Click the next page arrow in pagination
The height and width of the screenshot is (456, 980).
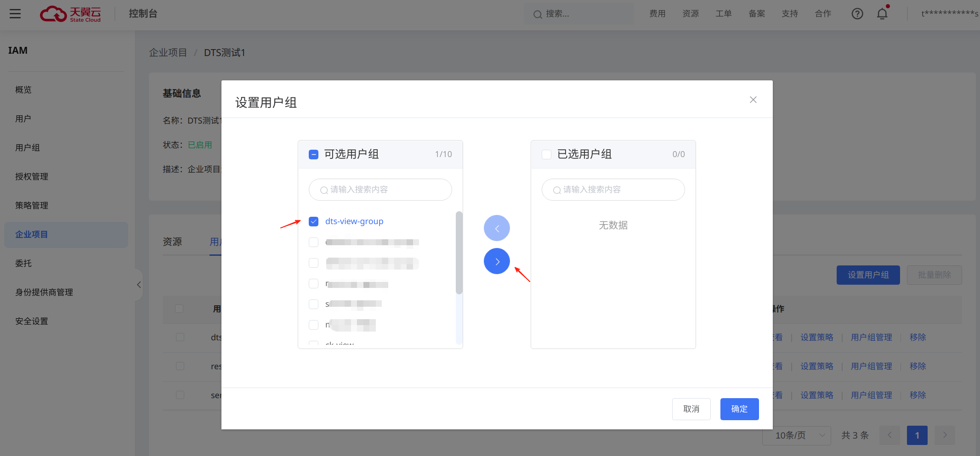[x=945, y=435]
